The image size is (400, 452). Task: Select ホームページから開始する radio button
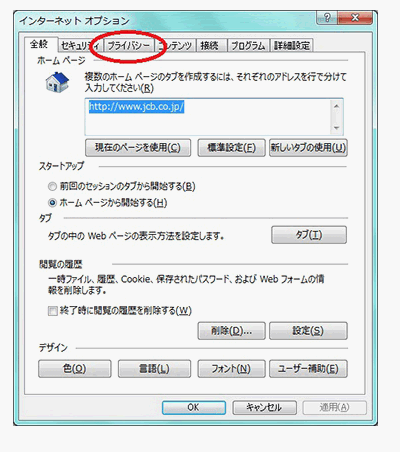pyautogui.click(x=52, y=202)
